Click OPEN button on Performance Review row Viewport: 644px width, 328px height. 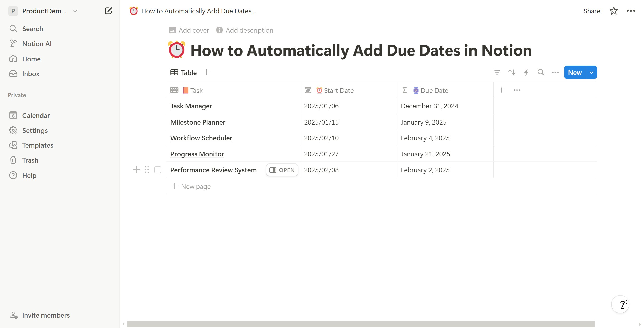pyautogui.click(x=282, y=170)
